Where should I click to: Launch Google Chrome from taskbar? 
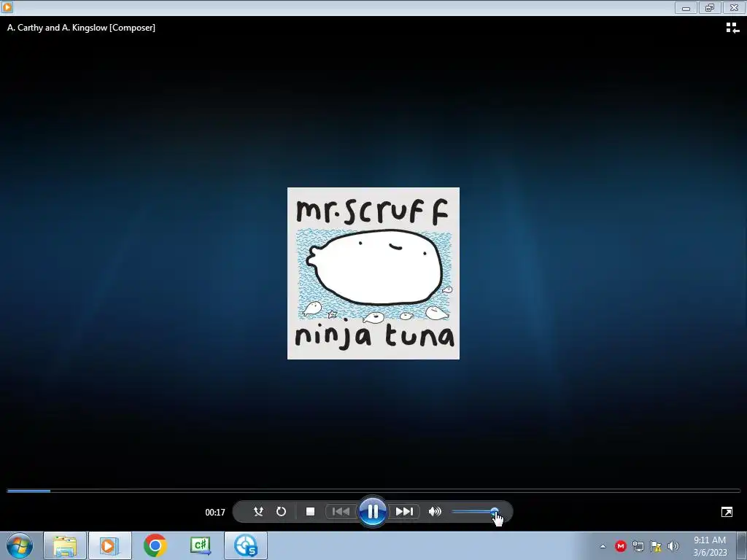(155, 545)
